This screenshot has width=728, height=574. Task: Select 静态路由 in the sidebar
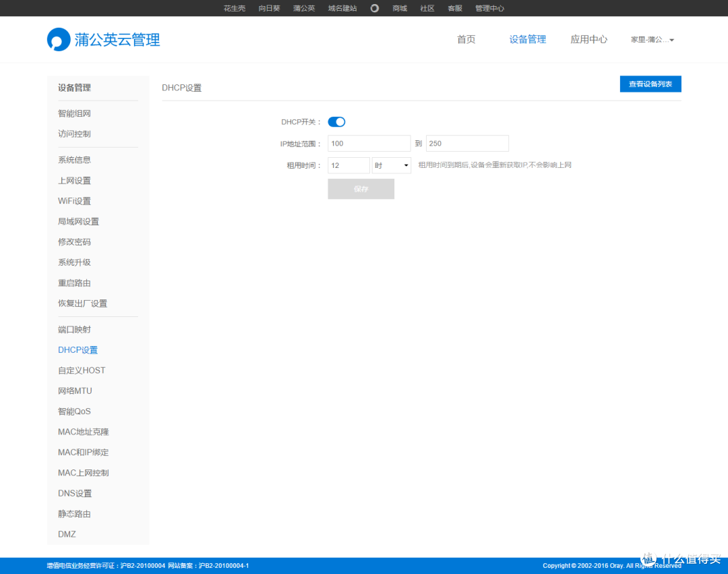point(74,513)
